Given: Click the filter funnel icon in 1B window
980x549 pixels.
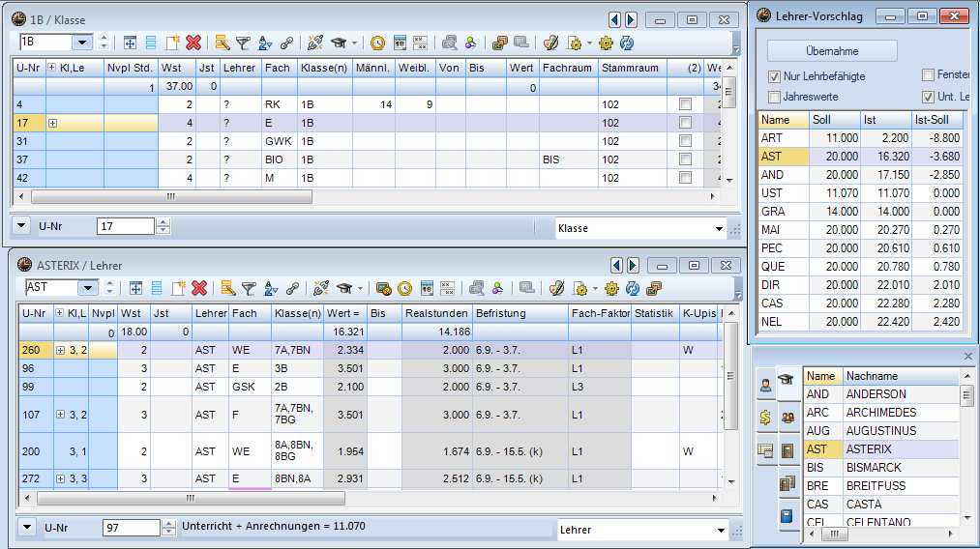Looking at the screenshot, I should coord(243,43).
